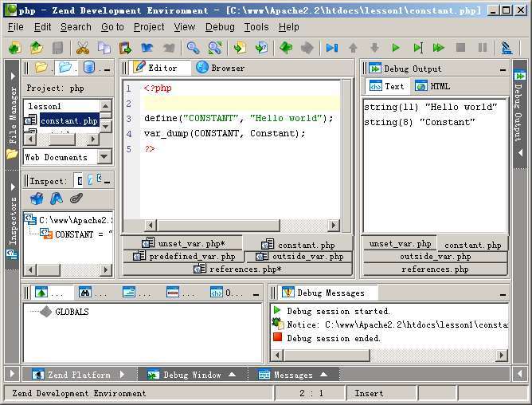
Task: Open references.php* editor tab
Action: 237,269
